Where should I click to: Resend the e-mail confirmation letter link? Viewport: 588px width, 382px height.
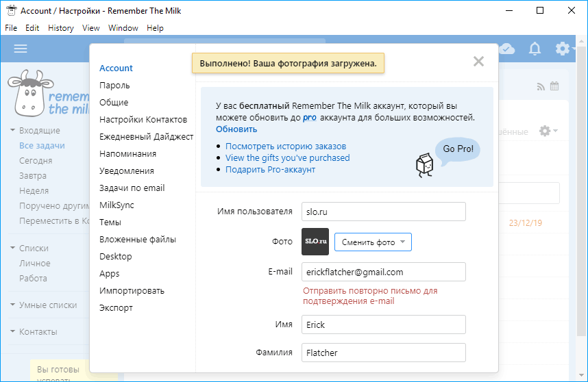click(370, 296)
